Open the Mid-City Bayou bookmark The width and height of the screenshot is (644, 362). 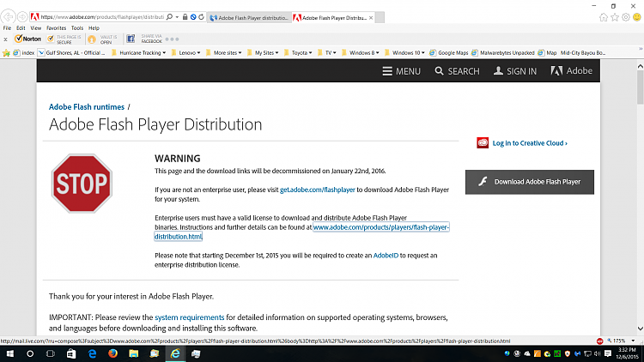(583, 52)
